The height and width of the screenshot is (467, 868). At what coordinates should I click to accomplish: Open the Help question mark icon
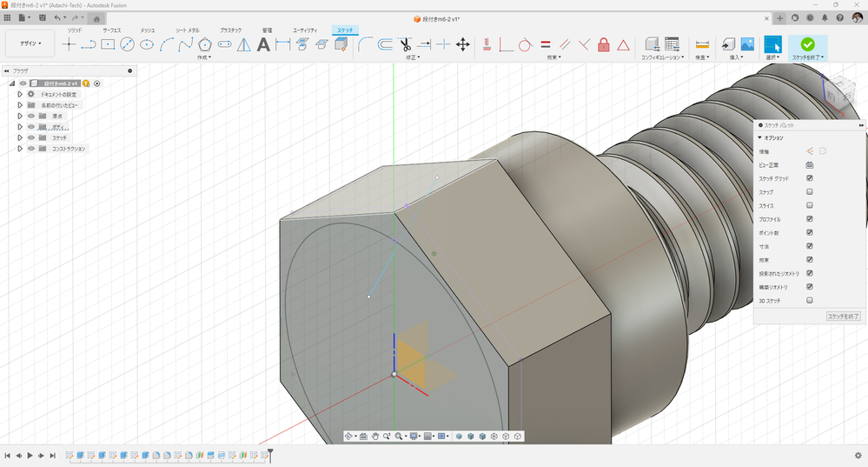840,18
